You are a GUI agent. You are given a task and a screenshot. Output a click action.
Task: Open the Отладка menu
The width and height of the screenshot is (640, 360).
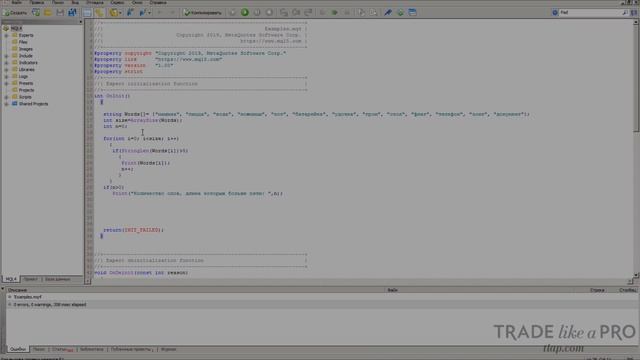click(95, 2)
